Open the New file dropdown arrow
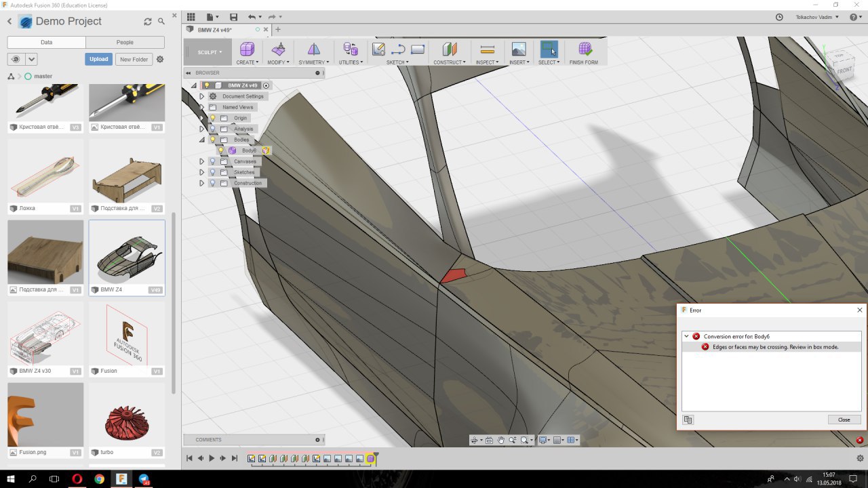Screen dimensions: 868x488 (x=216, y=17)
